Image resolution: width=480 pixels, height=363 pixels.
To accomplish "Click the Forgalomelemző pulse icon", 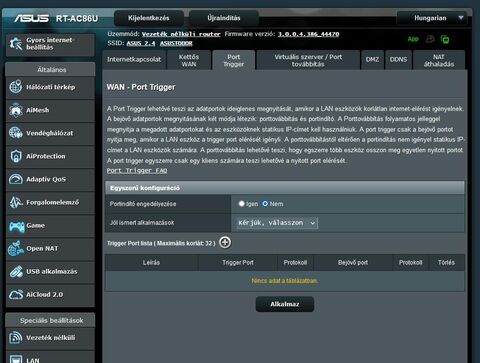I will [x=16, y=202].
